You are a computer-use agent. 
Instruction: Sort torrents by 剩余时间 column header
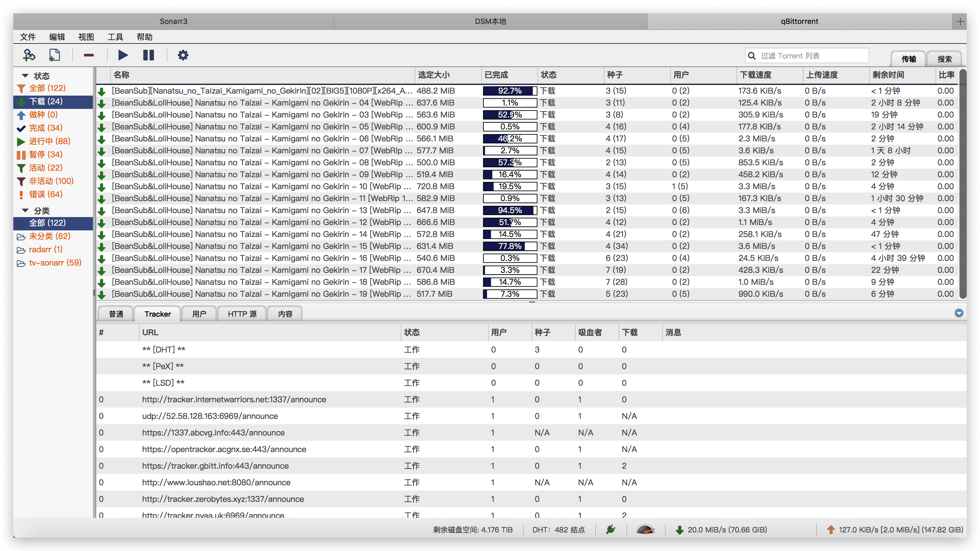(x=902, y=75)
